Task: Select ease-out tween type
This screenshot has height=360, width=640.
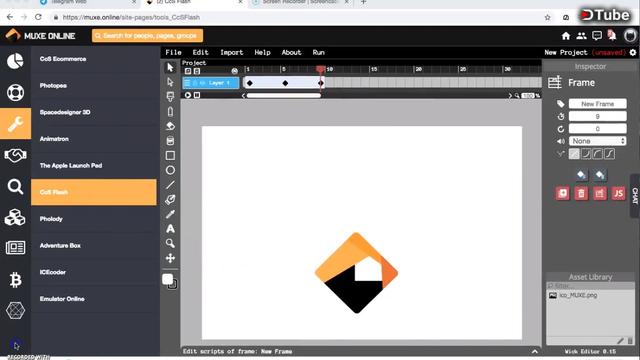Action: tap(598, 154)
